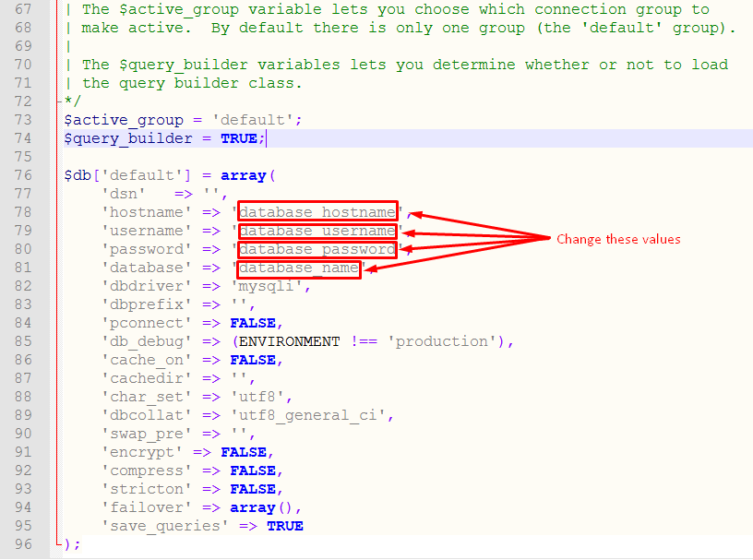Image resolution: width=753 pixels, height=560 pixels.
Task: Click the FALSE value for pconnect
Action: (253, 323)
